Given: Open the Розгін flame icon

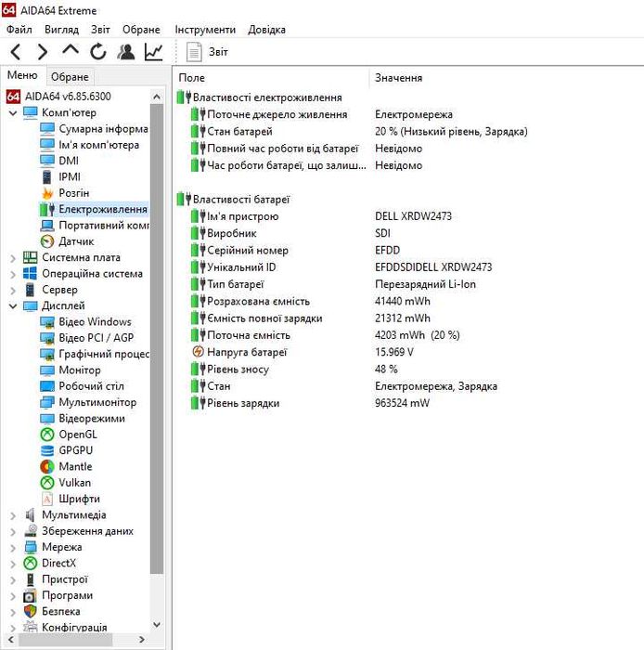Looking at the screenshot, I should (47, 193).
